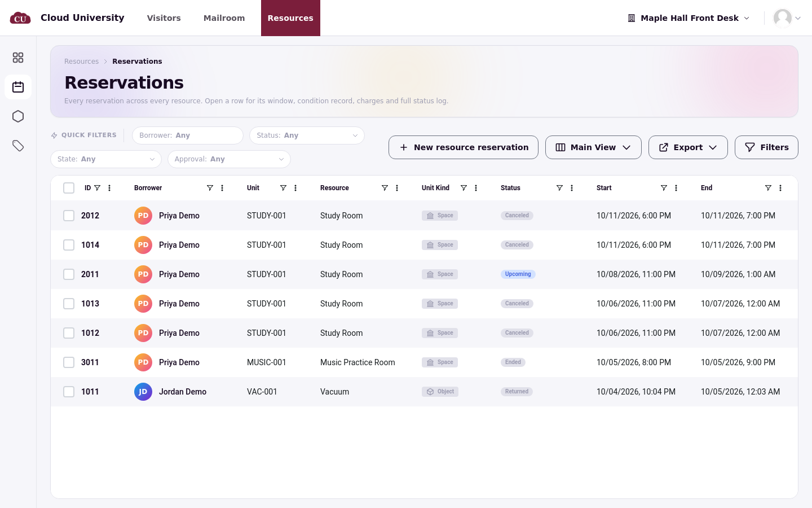Open the Export dropdown

click(688, 147)
